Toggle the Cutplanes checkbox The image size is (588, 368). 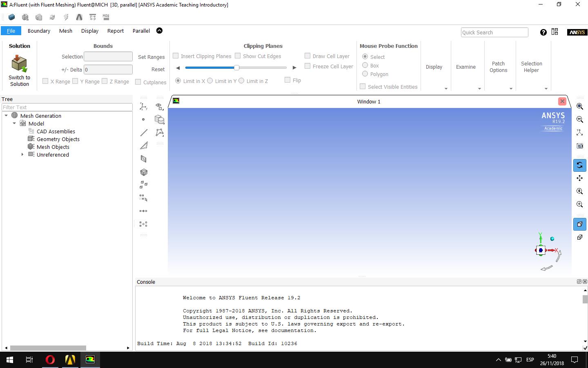pos(138,82)
